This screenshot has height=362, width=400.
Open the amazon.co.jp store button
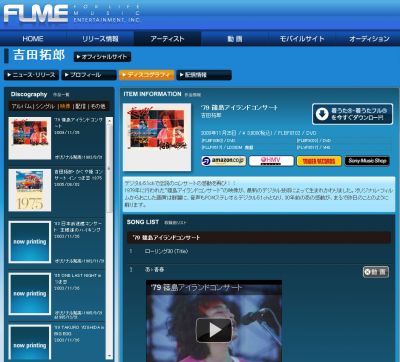(x=224, y=161)
